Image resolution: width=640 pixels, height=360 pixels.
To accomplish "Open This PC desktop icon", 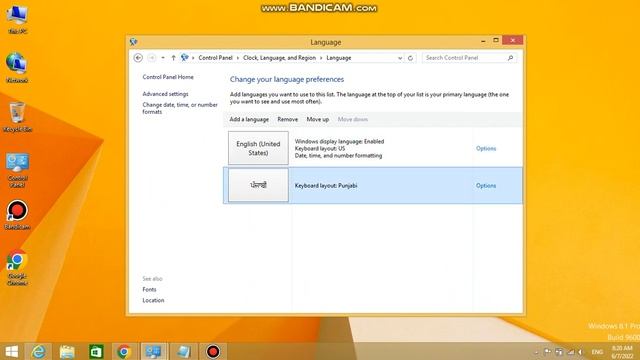I will click(17, 20).
